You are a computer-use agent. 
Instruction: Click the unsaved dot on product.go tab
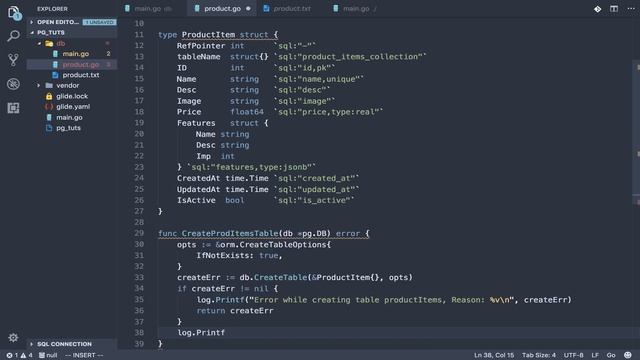pos(248,9)
